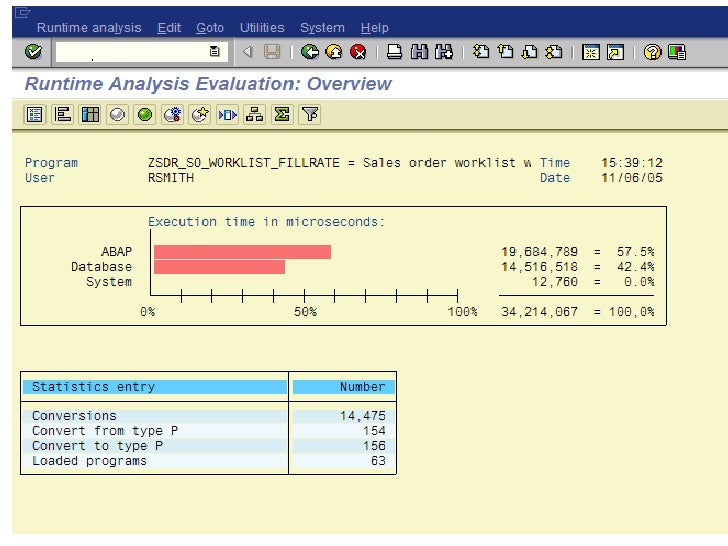
Task: Click the Customize Local Layout icon
Action: tap(677, 52)
